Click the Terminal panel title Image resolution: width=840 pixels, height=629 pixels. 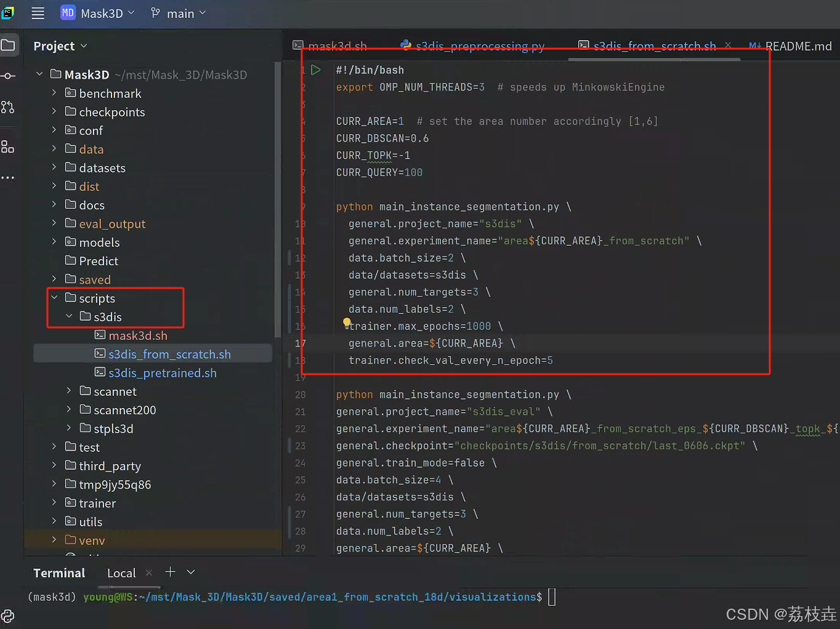click(x=59, y=573)
